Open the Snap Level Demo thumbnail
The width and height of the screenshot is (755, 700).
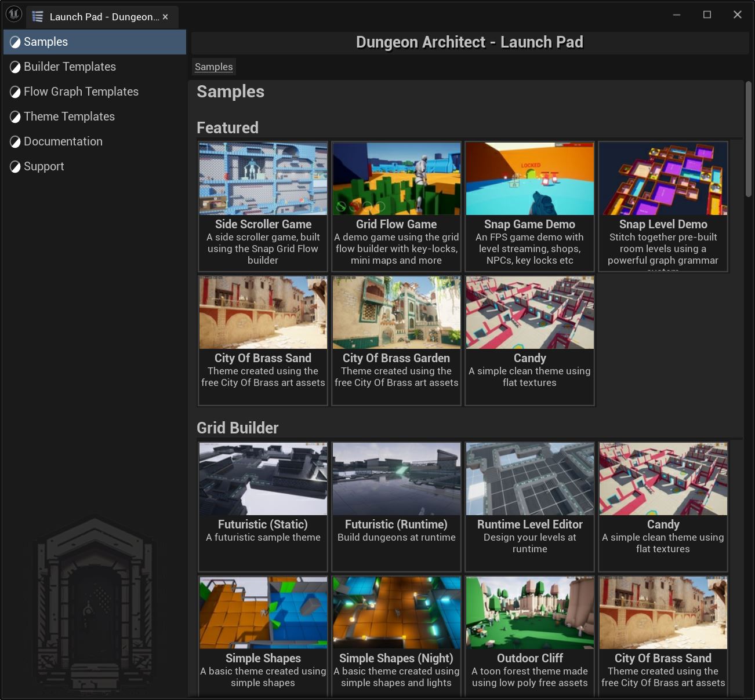(x=663, y=178)
